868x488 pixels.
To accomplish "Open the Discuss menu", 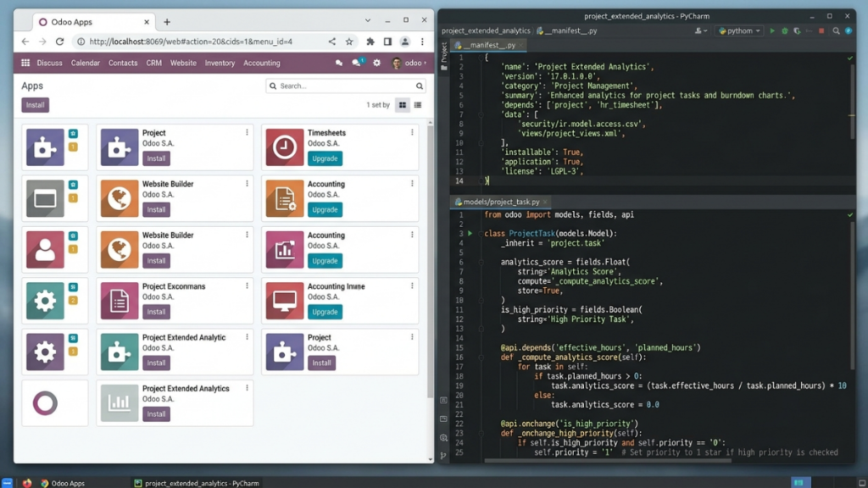I will [49, 63].
